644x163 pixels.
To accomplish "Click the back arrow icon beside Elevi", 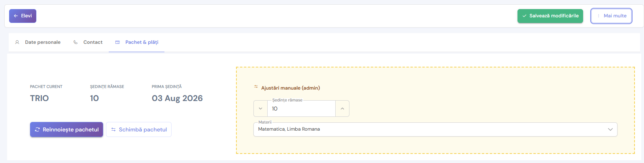I will click(x=16, y=16).
